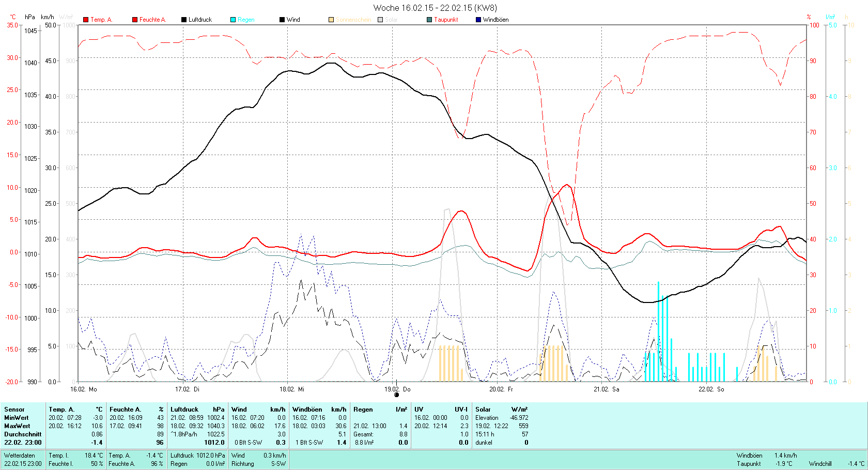This screenshot has height=470, width=868.
Task: Click the red Temp. A. legend swatch
Action: point(86,20)
